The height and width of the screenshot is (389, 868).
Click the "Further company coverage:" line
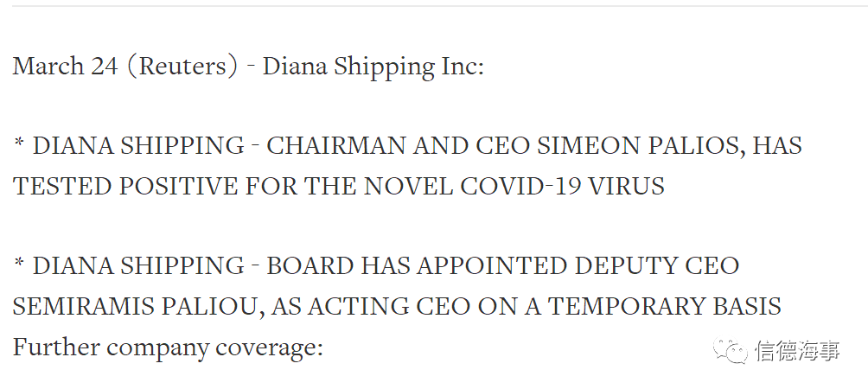tap(168, 348)
